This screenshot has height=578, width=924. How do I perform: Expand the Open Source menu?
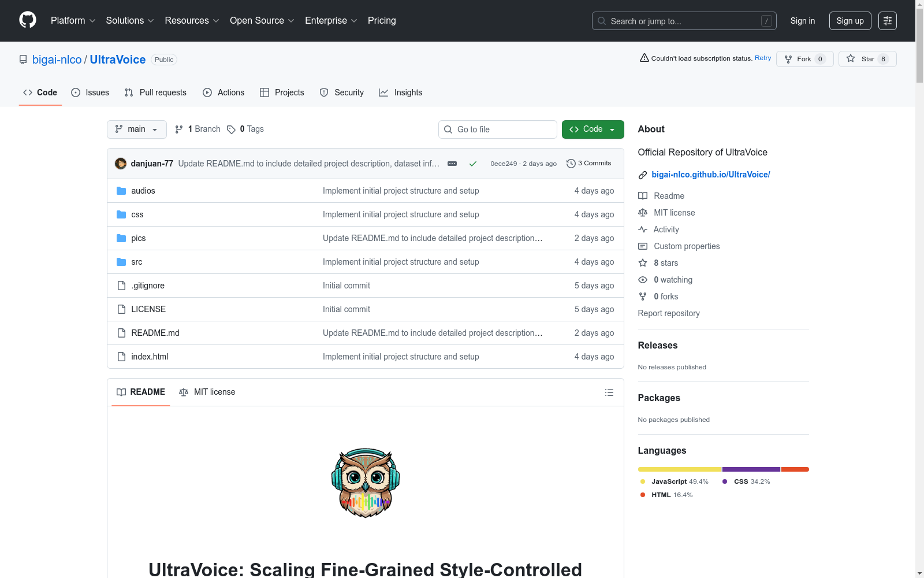(262, 21)
